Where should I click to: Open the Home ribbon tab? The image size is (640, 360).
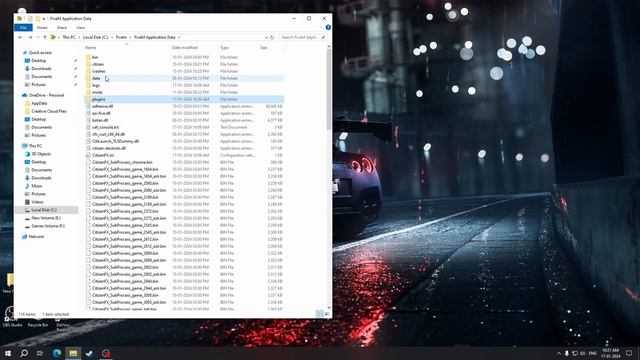42,27
